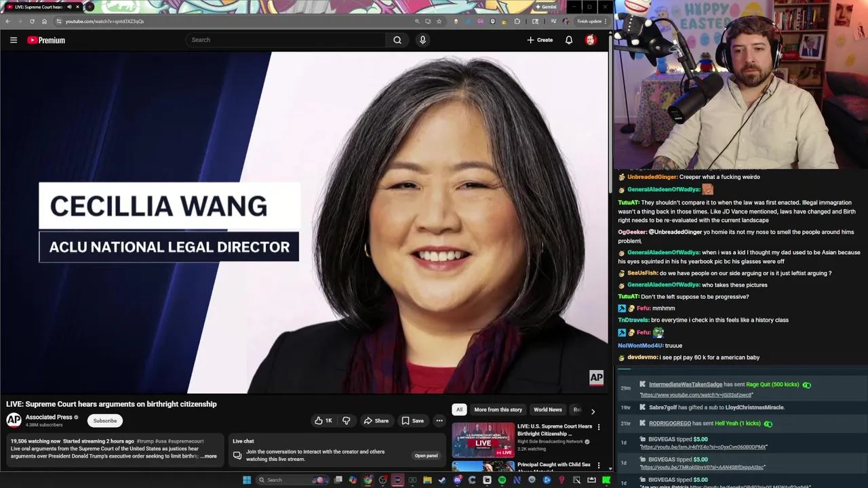Open the Associated Press channel name

coord(49,417)
